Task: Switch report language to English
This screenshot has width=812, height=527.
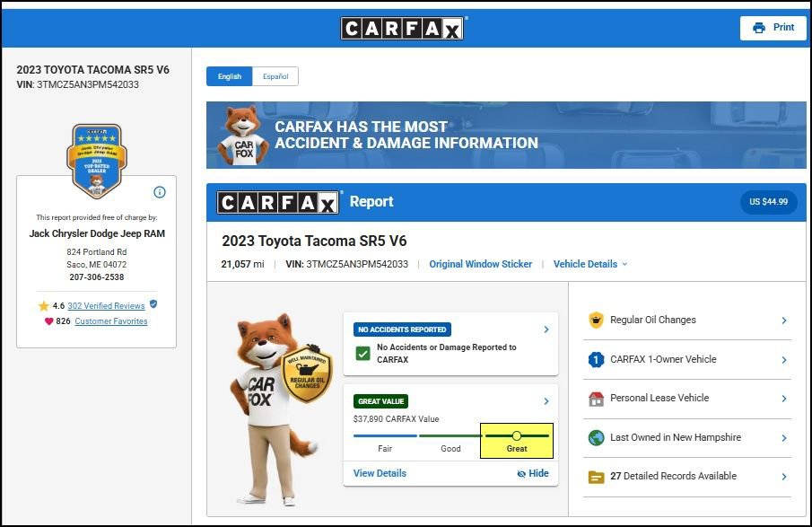Action: (x=230, y=76)
